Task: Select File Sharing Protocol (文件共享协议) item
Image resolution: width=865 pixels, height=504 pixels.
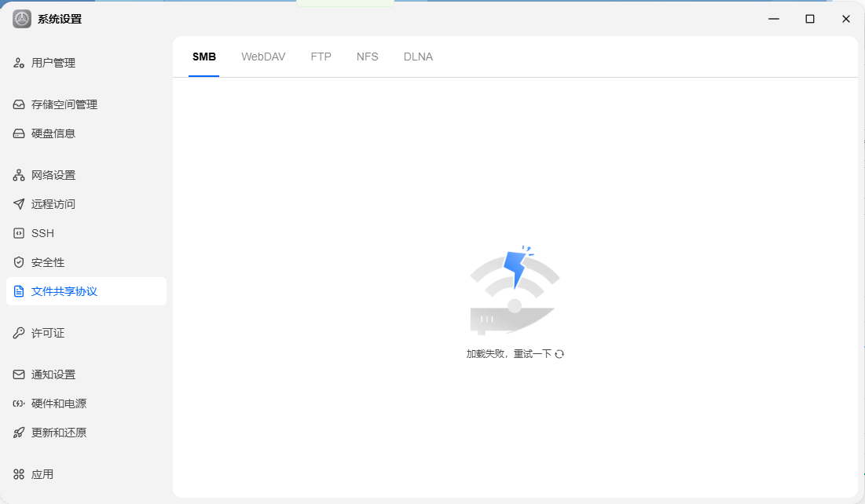Action: [86, 291]
